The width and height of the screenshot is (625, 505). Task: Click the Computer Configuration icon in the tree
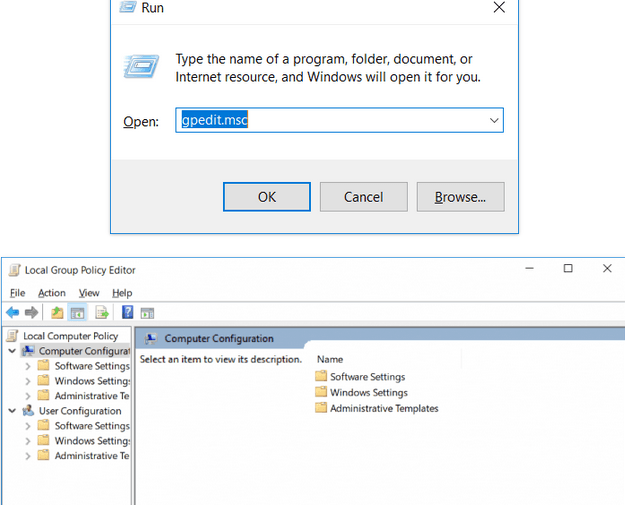(x=28, y=351)
